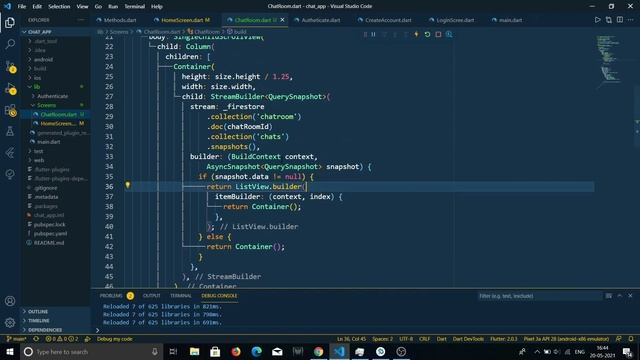Expand the ios folder

click(56, 78)
